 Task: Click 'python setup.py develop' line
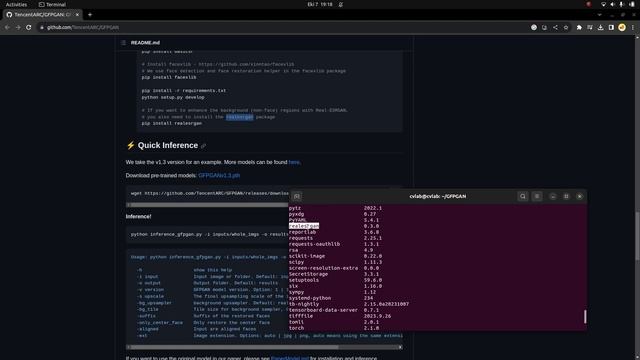click(173, 97)
